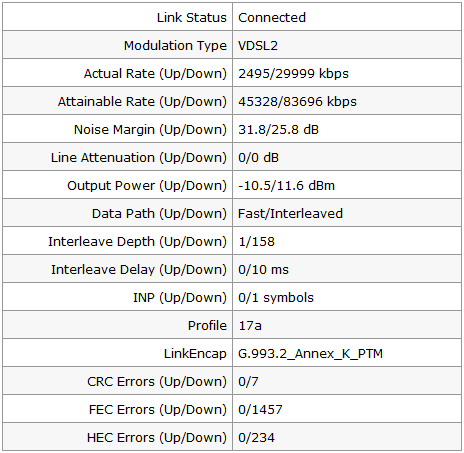Select the Actual Rate 2495/29999 kbps value
The height and width of the screenshot is (453, 464).
[x=293, y=74]
